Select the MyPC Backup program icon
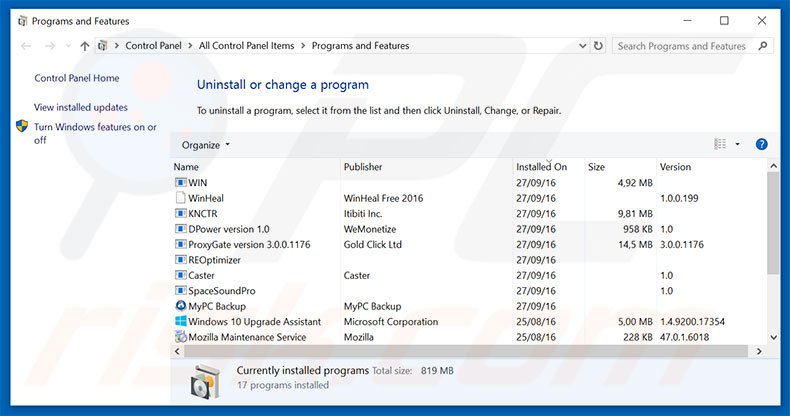Viewport: 790px width, 416px height. (180, 306)
